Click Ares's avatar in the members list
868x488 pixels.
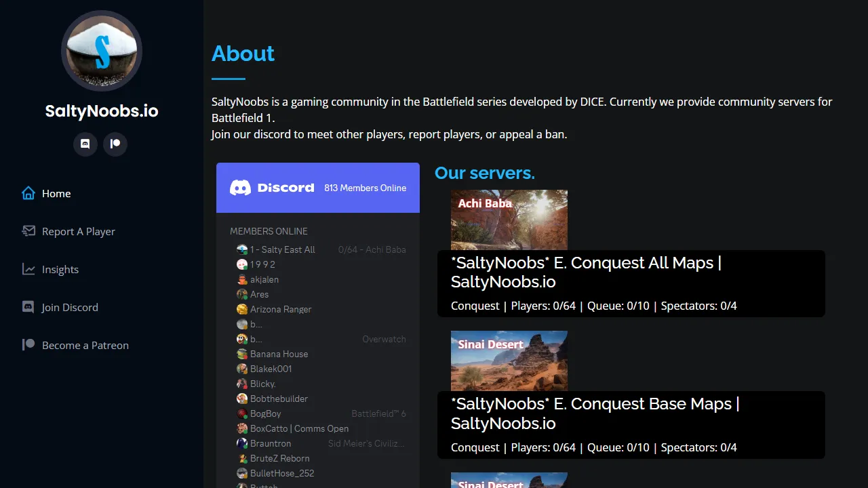[x=243, y=294]
